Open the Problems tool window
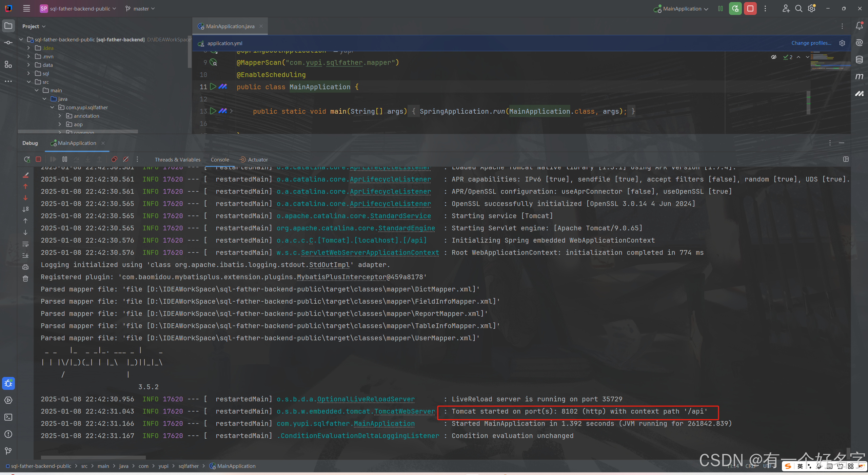868x475 pixels. (x=8, y=434)
